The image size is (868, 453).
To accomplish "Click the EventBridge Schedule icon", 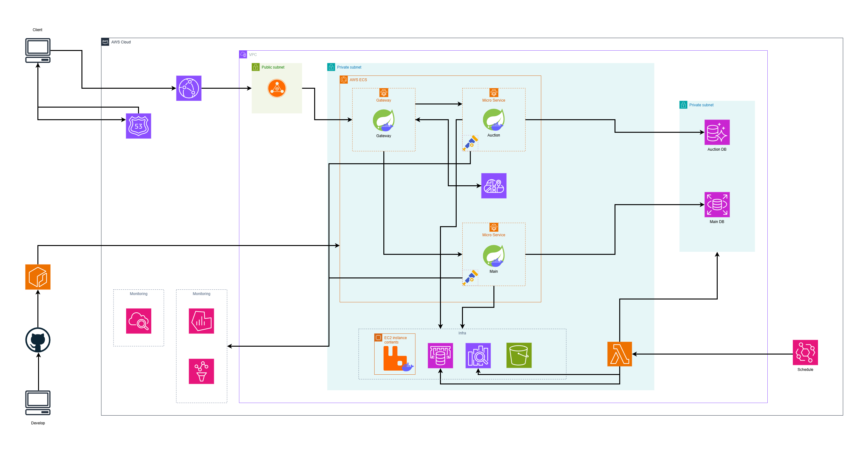I will tap(805, 353).
